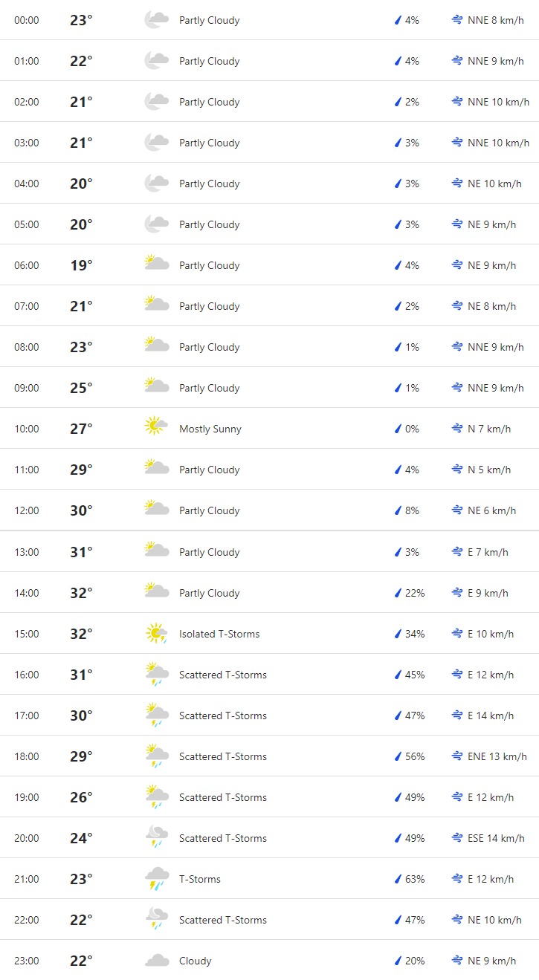Click the night partly cloudy icon at 00:00
The height and width of the screenshot is (980, 539).
pyautogui.click(x=156, y=20)
